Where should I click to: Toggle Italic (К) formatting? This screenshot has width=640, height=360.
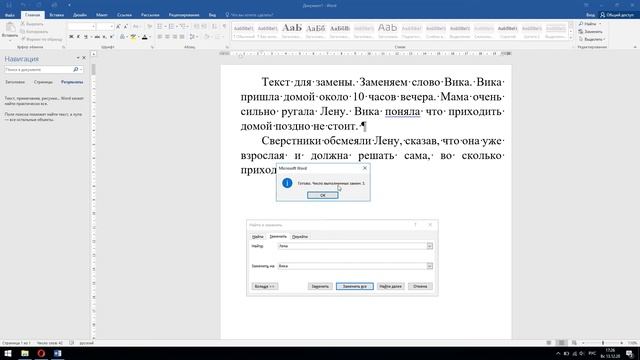coord(78,37)
